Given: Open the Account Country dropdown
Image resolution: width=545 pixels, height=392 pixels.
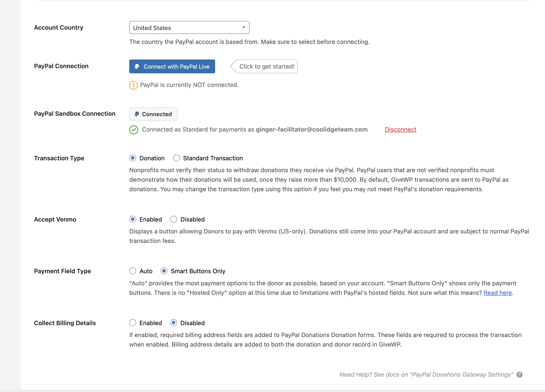Looking at the screenshot, I should pos(189,28).
